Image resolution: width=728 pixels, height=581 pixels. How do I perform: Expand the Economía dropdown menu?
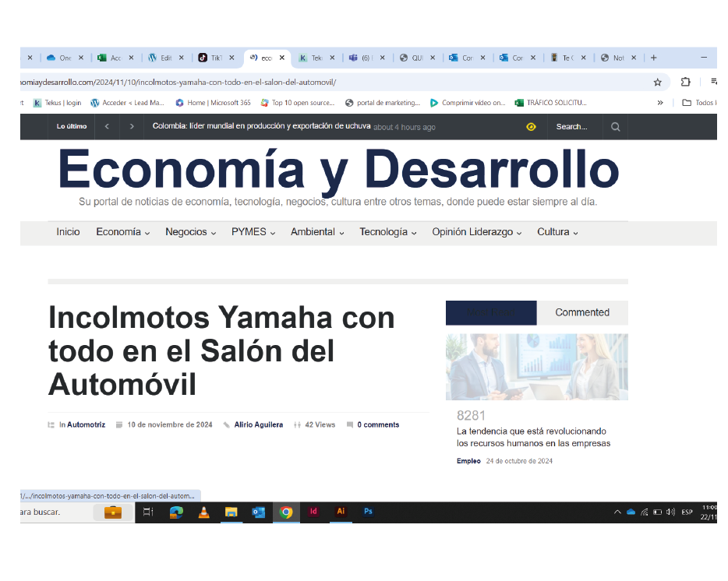point(122,232)
